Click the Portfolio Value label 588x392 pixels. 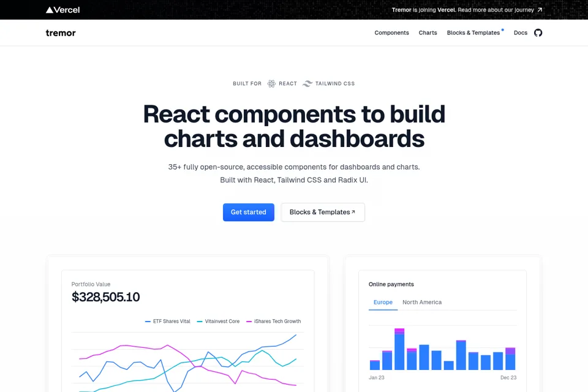91,284
